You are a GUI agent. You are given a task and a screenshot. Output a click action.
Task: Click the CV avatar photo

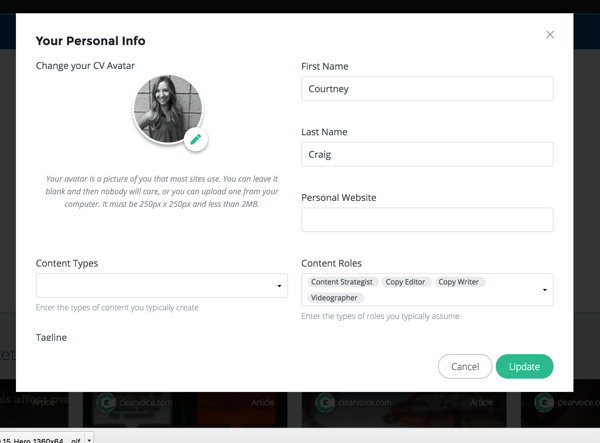point(168,109)
